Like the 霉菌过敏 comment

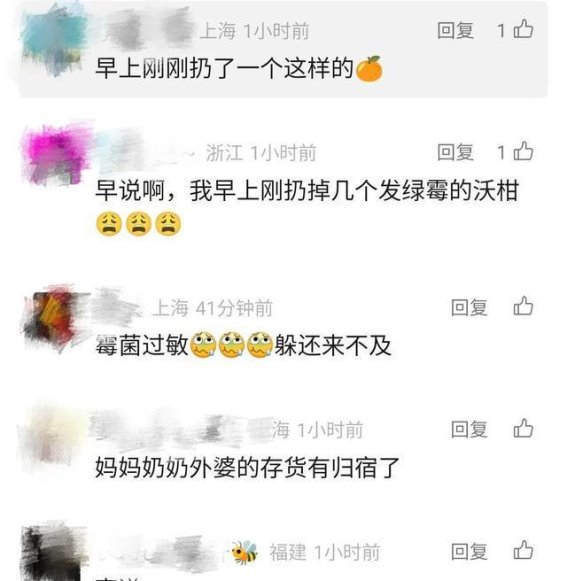pyautogui.click(x=523, y=306)
